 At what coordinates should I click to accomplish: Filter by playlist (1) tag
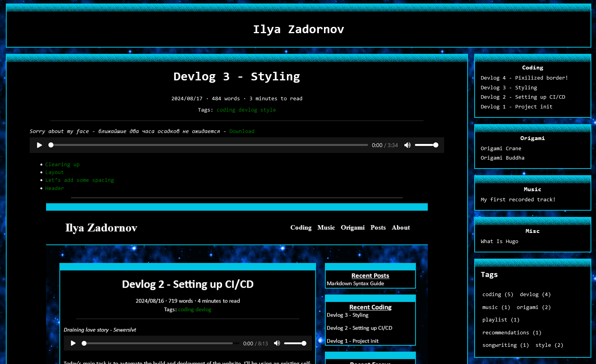click(501, 320)
